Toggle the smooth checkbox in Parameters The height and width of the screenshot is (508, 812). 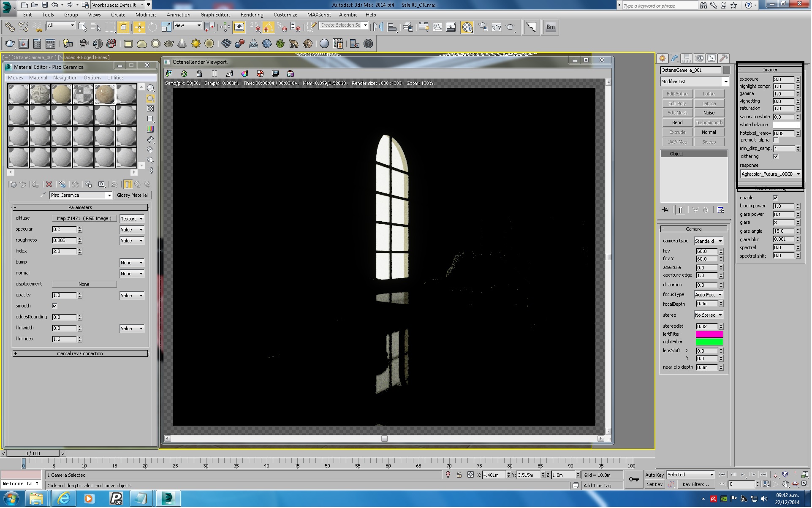[54, 306]
